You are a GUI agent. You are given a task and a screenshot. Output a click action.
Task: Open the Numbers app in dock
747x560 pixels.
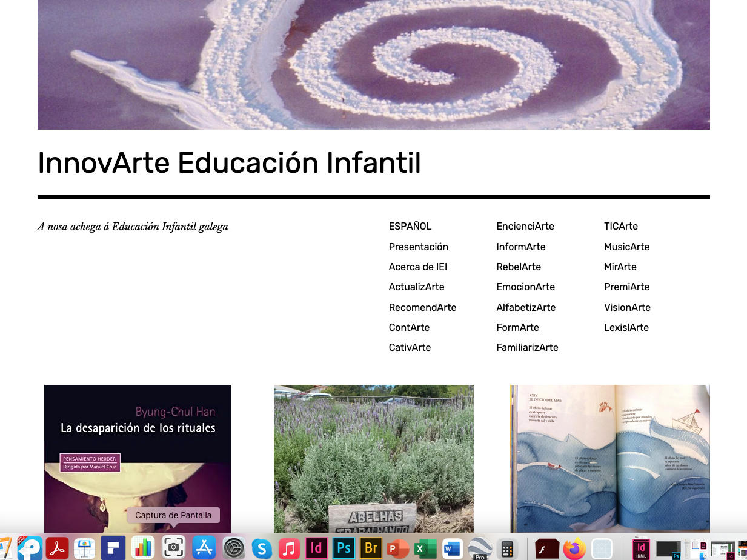143,548
